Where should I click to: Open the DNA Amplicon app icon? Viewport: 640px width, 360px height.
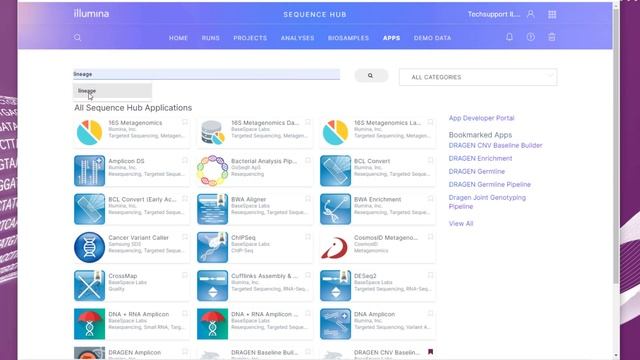point(335,324)
